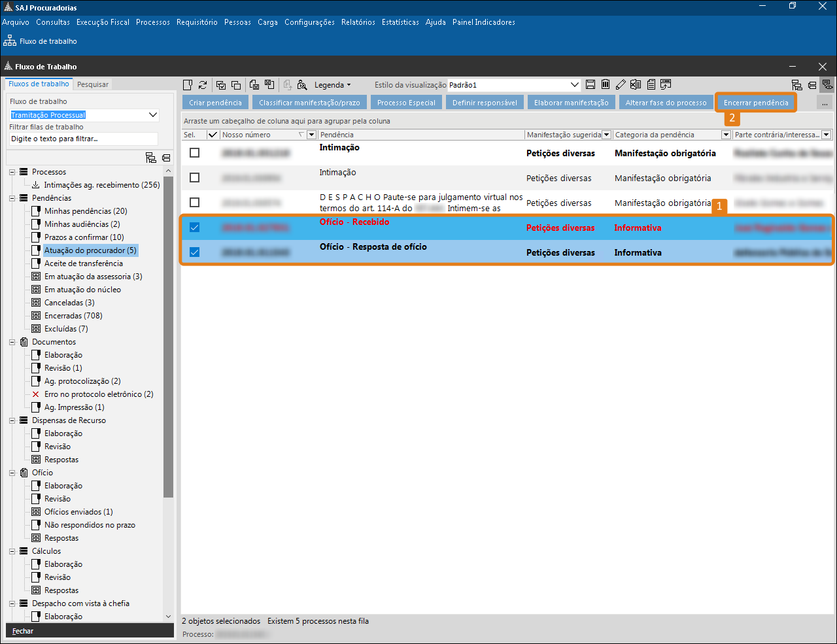Check the first Intimação row checkbox

[194, 152]
